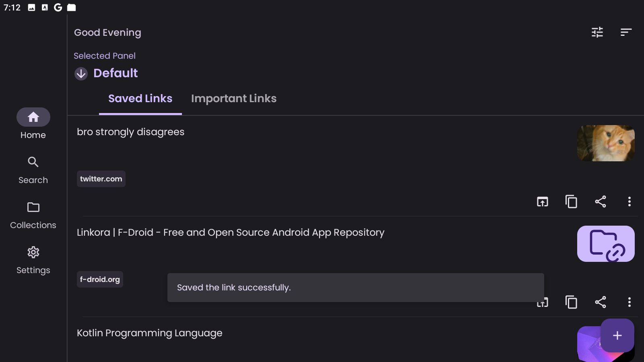Switch to Saved Links tab

[x=140, y=99]
